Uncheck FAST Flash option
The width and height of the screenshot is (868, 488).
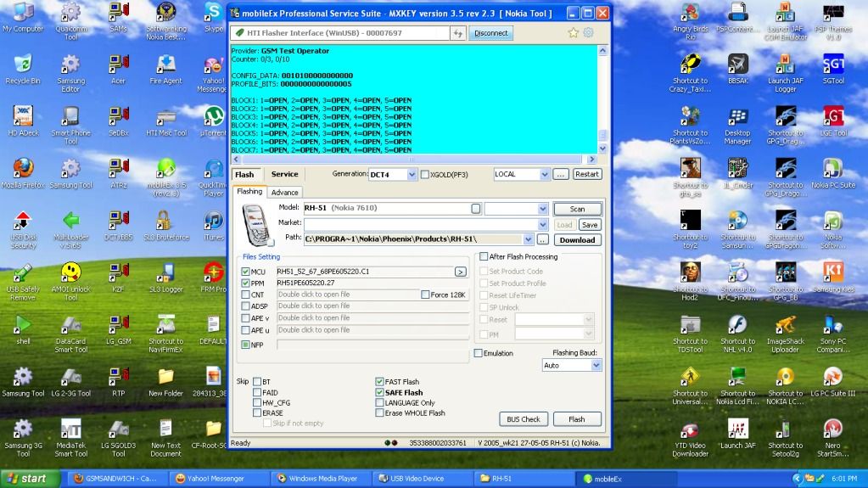tap(379, 382)
